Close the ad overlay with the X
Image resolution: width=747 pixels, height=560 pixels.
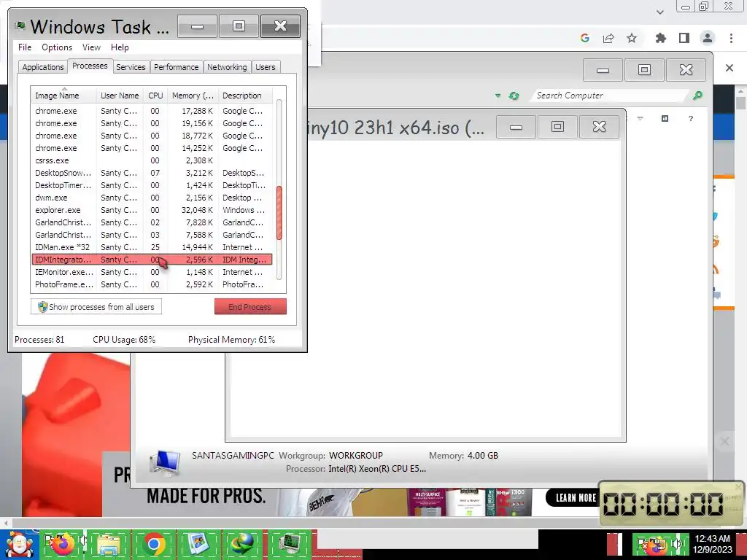pos(724,441)
